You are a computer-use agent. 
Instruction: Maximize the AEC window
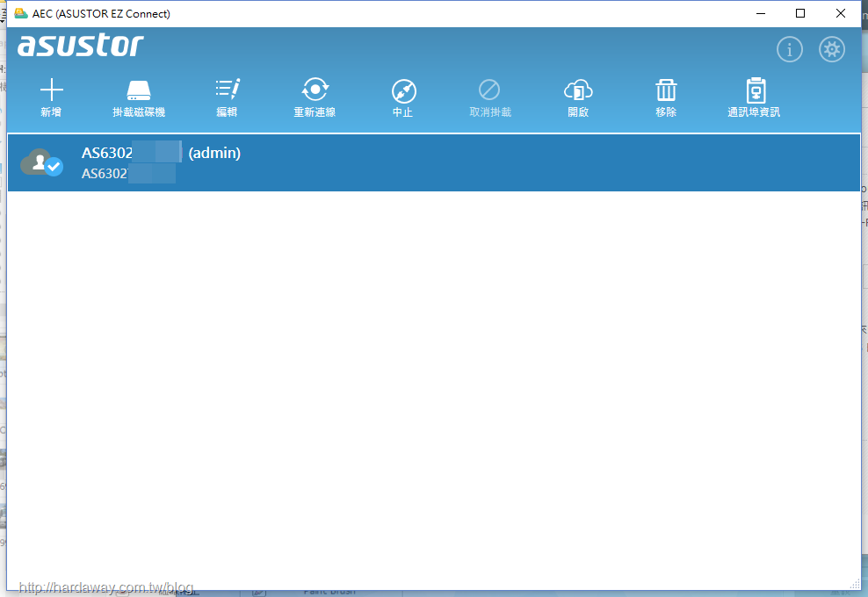pyautogui.click(x=800, y=13)
